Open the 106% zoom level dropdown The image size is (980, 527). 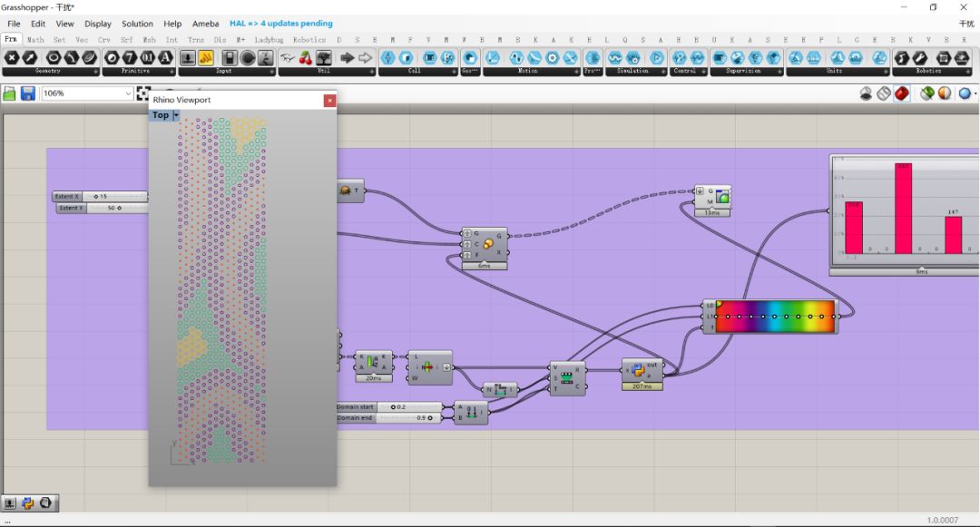click(x=128, y=93)
